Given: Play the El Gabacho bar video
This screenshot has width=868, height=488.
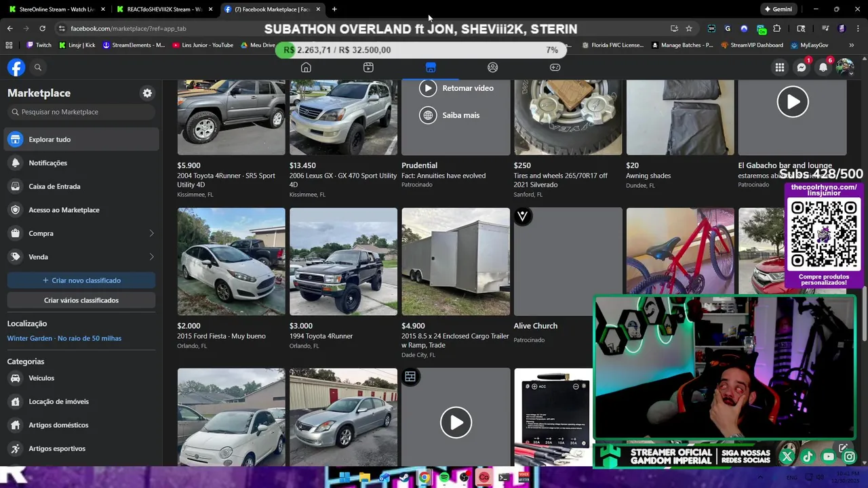Looking at the screenshot, I should coord(792,102).
